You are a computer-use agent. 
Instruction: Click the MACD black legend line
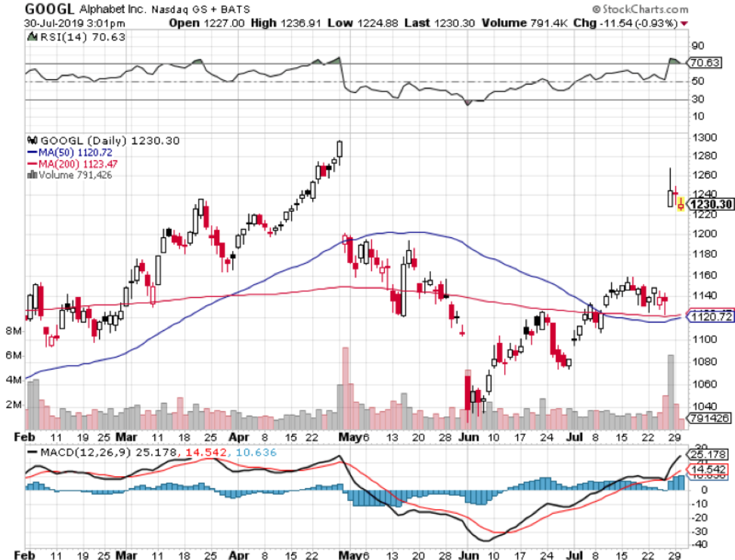tap(33, 453)
